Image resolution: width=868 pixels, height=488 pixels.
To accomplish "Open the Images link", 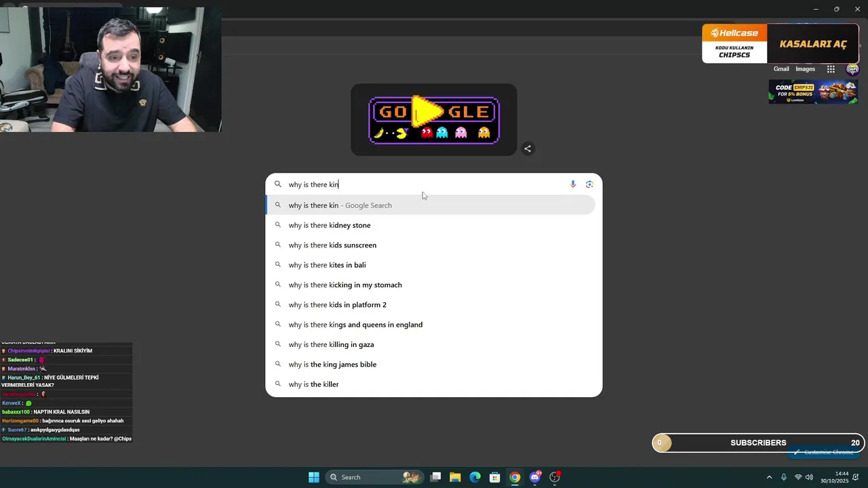I will tap(805, 69).
